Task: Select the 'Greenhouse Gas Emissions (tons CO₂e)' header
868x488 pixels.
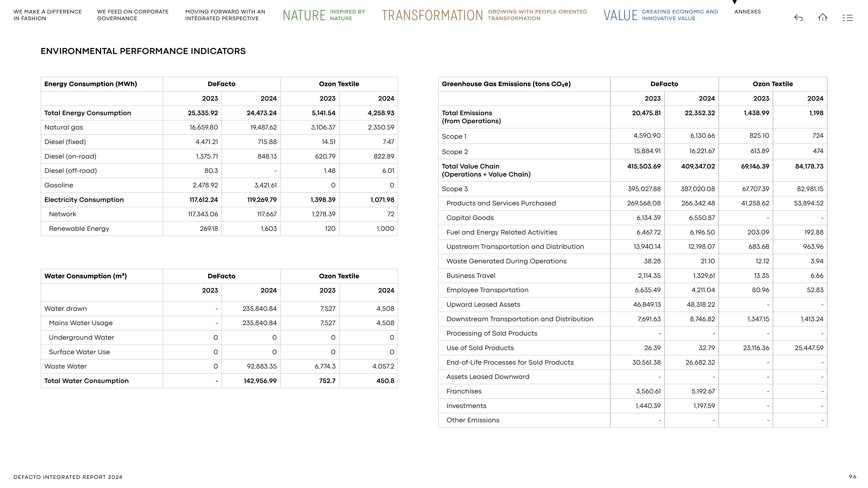Action: click(506, 84)
